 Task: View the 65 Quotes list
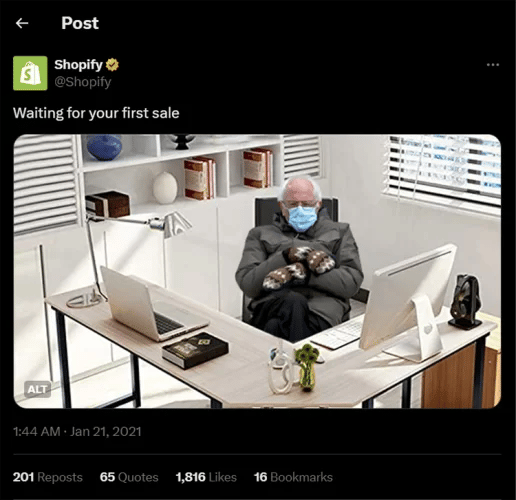pyautogui.click(x=129, y=477)
